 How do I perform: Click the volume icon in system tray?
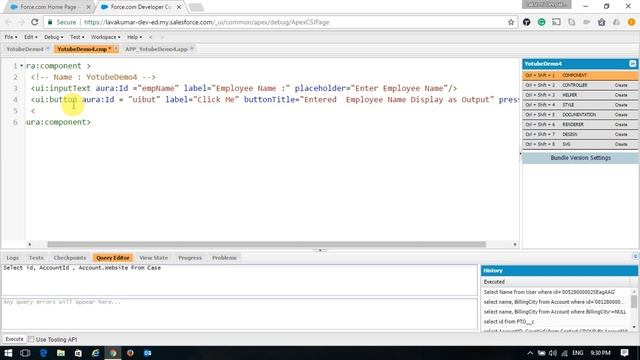coord(553,353)
